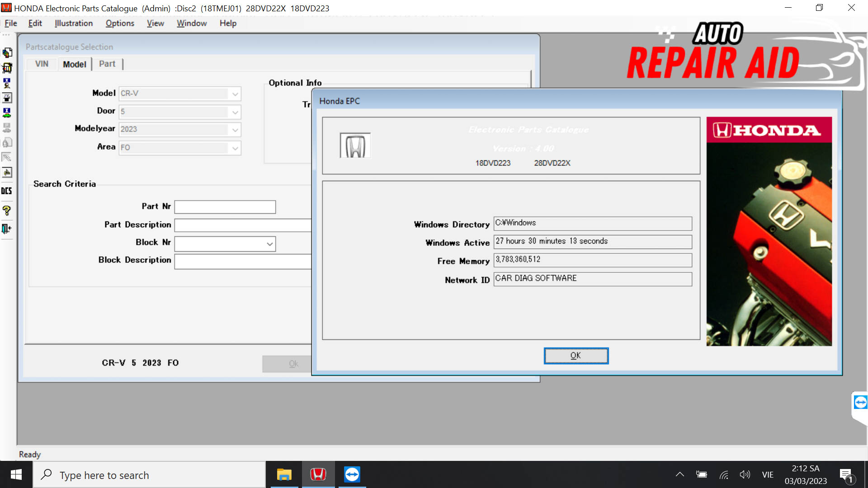Click the Network ID field
The width and height of the screenshot is (868, 488).
593,279
